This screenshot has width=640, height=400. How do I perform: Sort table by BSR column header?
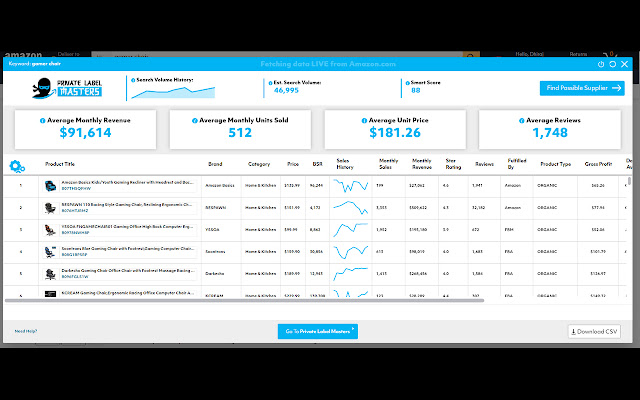(x=317, y=164)
